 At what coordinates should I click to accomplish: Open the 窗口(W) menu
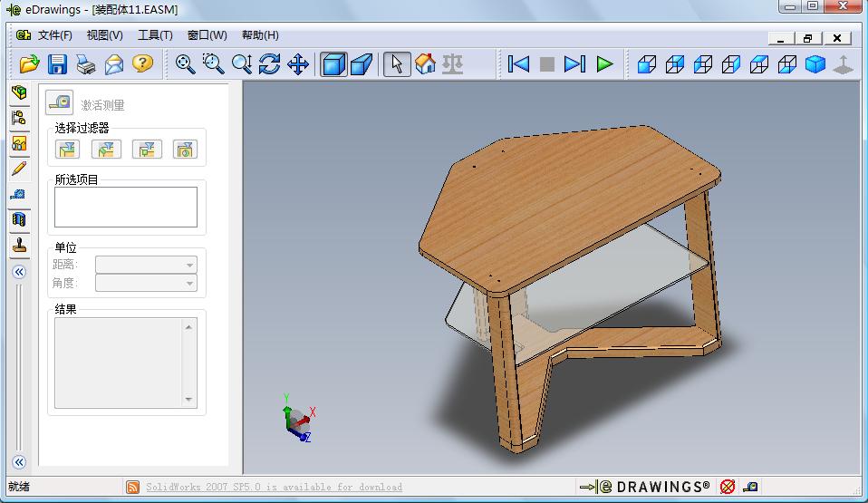(207, 35)
